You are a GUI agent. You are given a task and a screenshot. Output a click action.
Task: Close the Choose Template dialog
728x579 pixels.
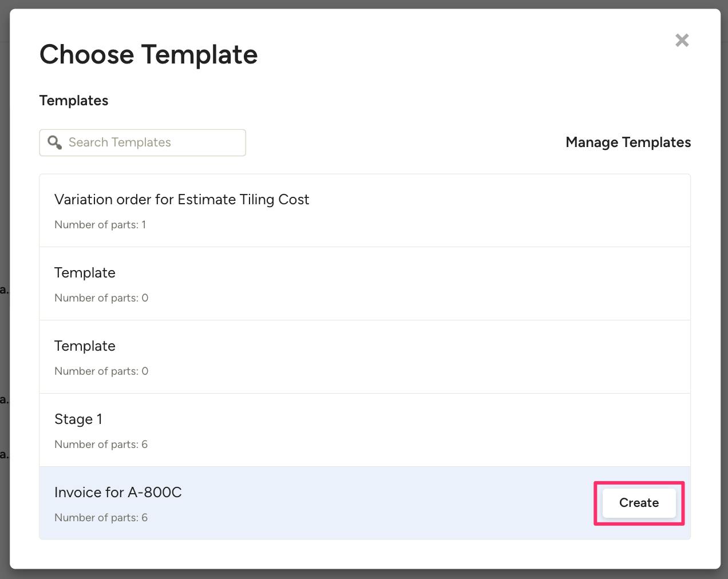(x=682, y=40)
